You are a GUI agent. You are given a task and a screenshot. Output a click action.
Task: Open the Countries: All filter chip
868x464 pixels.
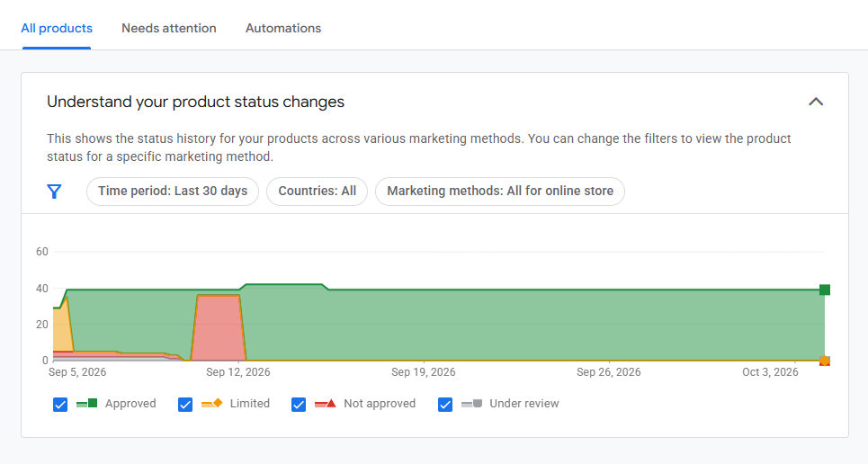click(x=318, y=191)
